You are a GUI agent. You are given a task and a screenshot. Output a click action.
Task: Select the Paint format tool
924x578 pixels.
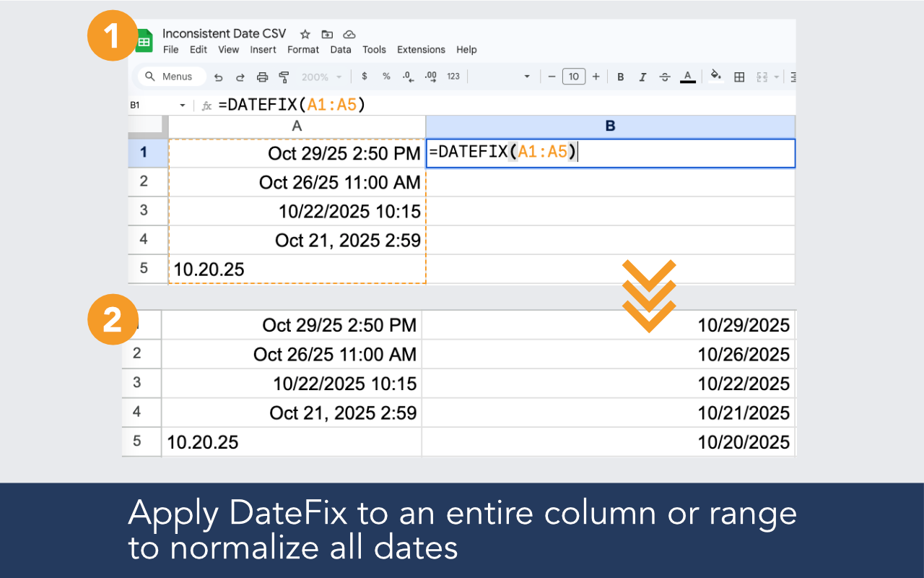283,76
